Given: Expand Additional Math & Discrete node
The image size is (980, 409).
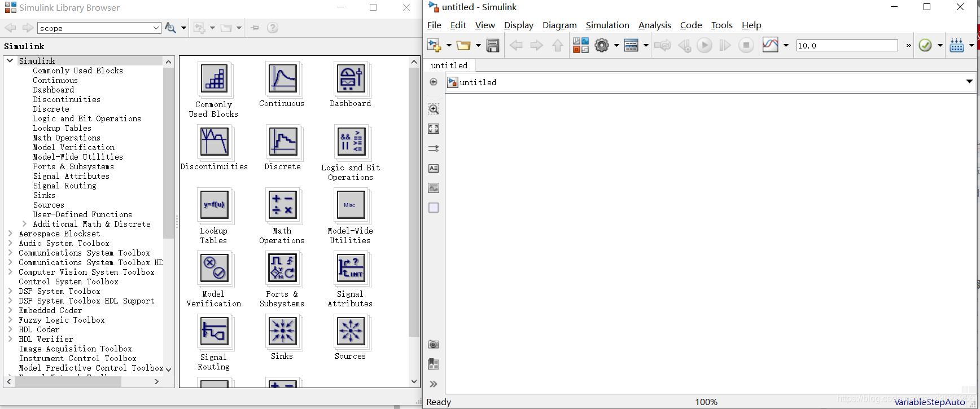Looking at the screenshot, I should pyautogui.click(x=24, y=224).
